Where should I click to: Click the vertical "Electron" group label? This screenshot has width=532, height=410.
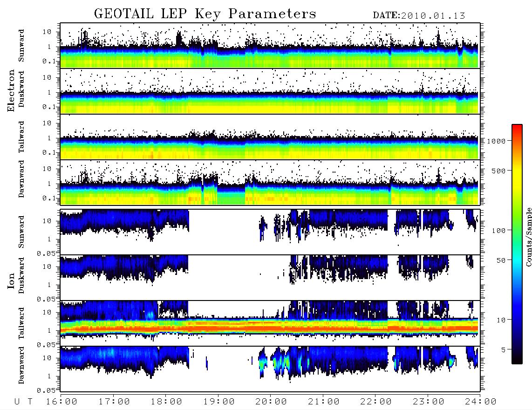(x=11, y=90)
